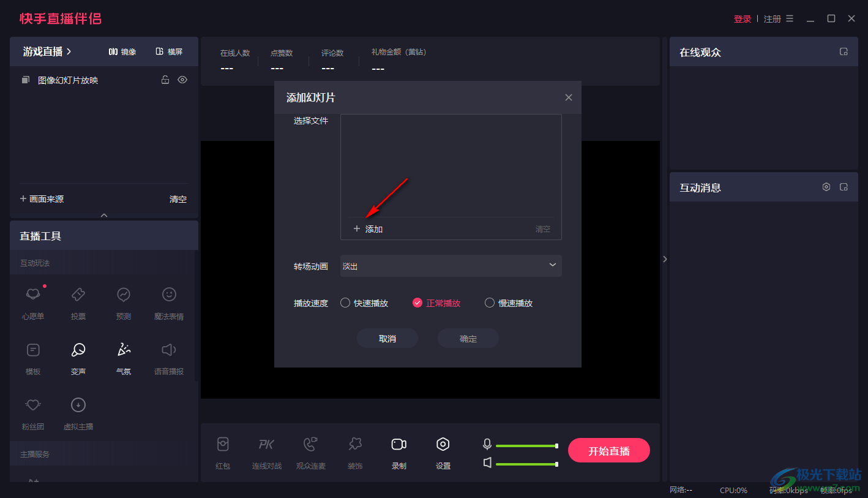868x498 pixels.
Task: Switch to 横屏 landscape orientation
Action: tap(169, 51)
